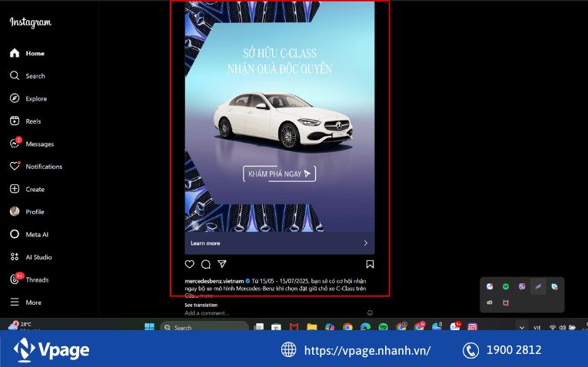The height and width of the screenshot is (367, 588).
Task: Click the Add a comment field
Action: (207, 312)
